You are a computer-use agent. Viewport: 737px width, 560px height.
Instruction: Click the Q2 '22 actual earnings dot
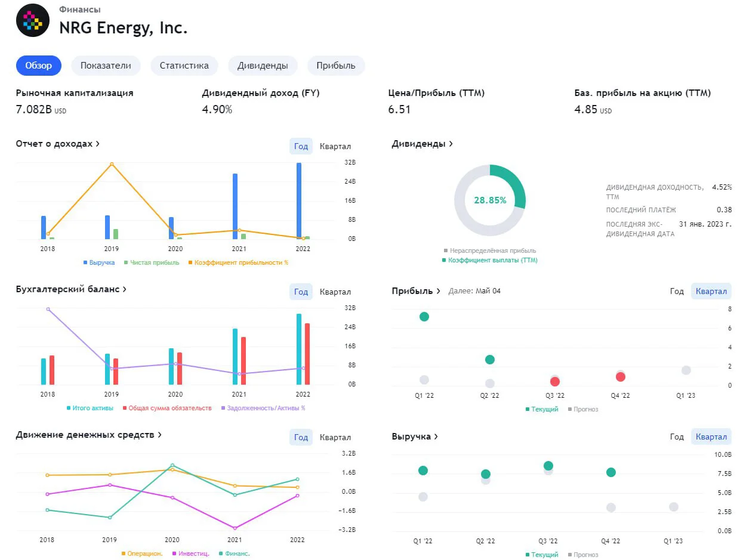(x=490, y=360)
